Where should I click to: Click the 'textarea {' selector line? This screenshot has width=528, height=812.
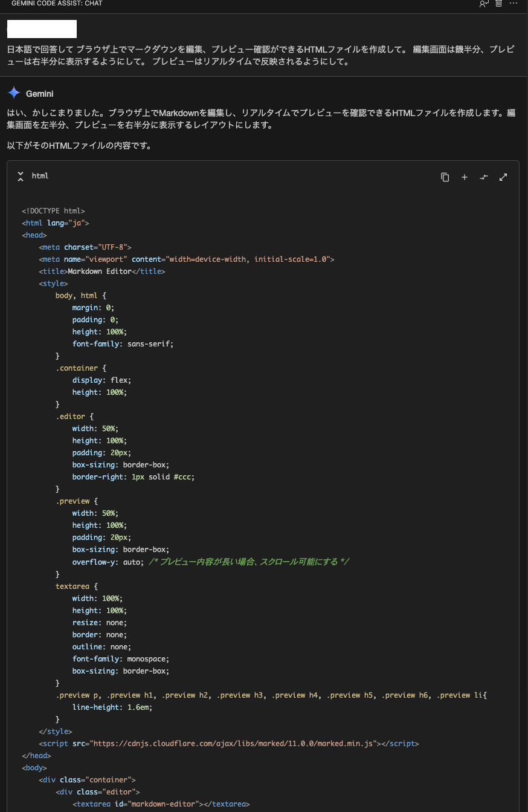click(x=77, y=586)
